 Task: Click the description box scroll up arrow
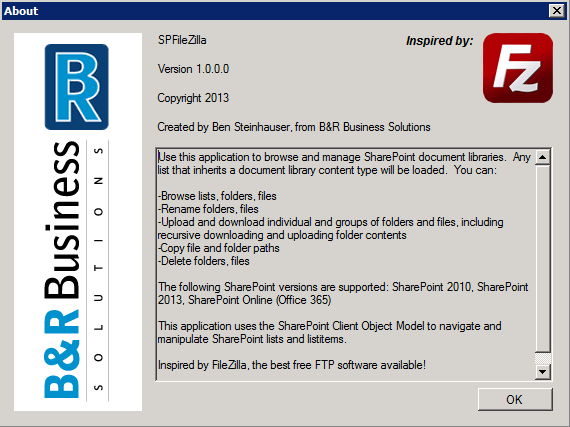click(542, 157)
